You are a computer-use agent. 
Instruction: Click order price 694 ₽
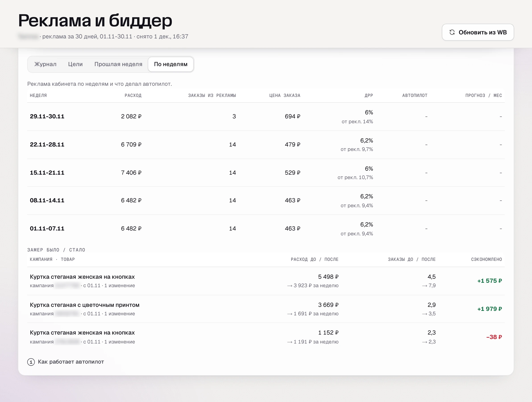[x=293, y=117]
